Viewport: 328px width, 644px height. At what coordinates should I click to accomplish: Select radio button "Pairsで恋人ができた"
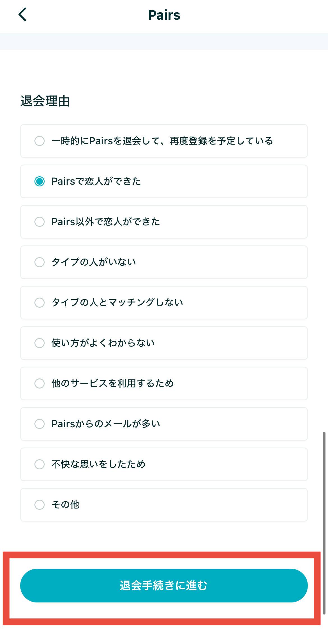coord(40,181)
